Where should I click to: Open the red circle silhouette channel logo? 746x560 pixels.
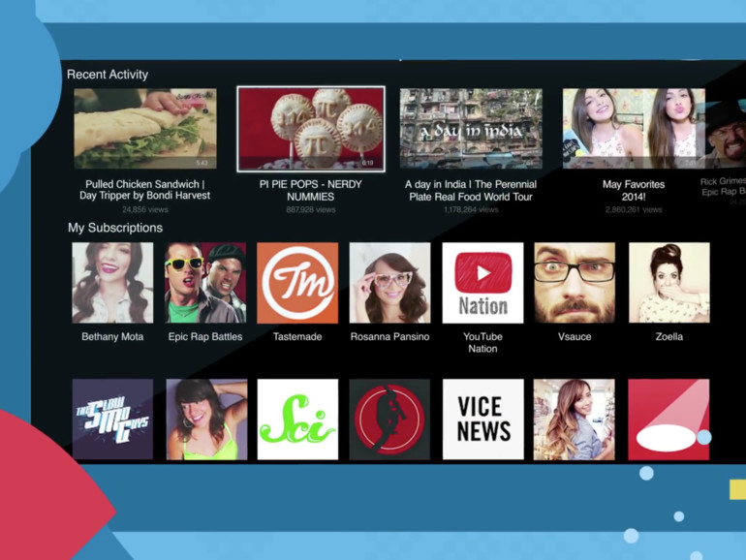pyautogui.click(x=389, y=420)
